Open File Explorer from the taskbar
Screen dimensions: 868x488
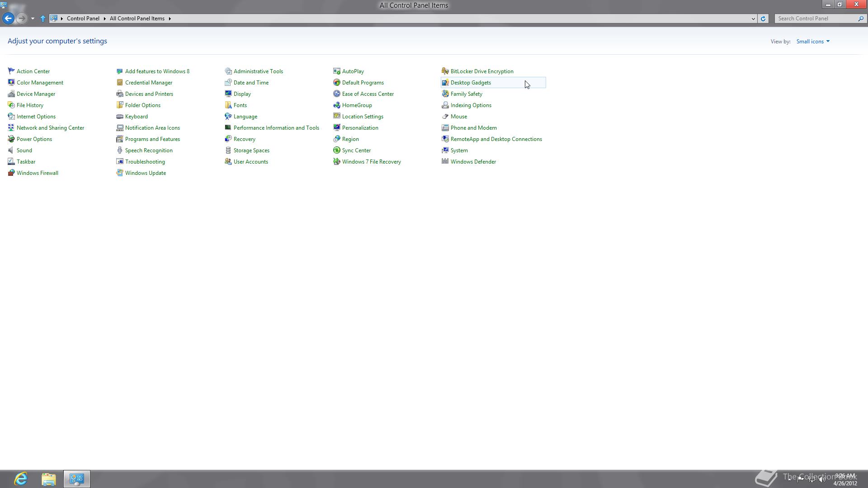(49, 479)
